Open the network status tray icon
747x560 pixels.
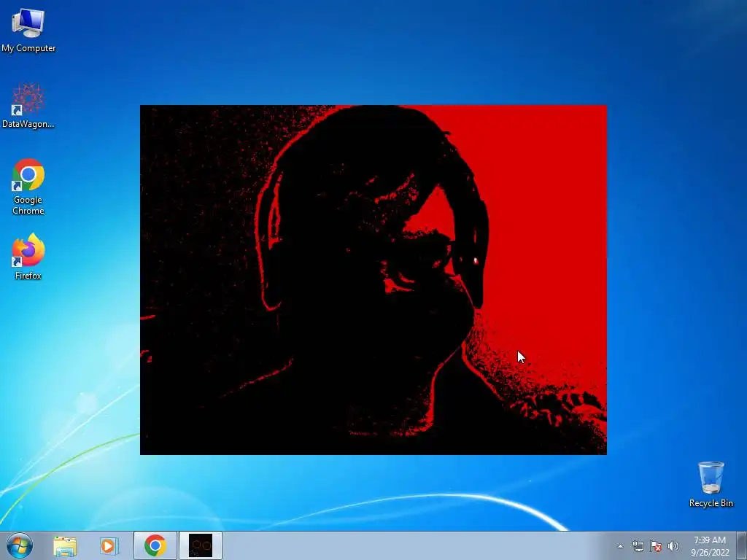tap(638, 546)
